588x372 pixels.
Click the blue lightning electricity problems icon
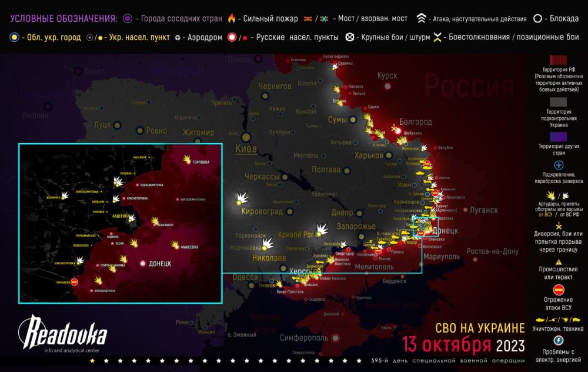tap(559, 340)
